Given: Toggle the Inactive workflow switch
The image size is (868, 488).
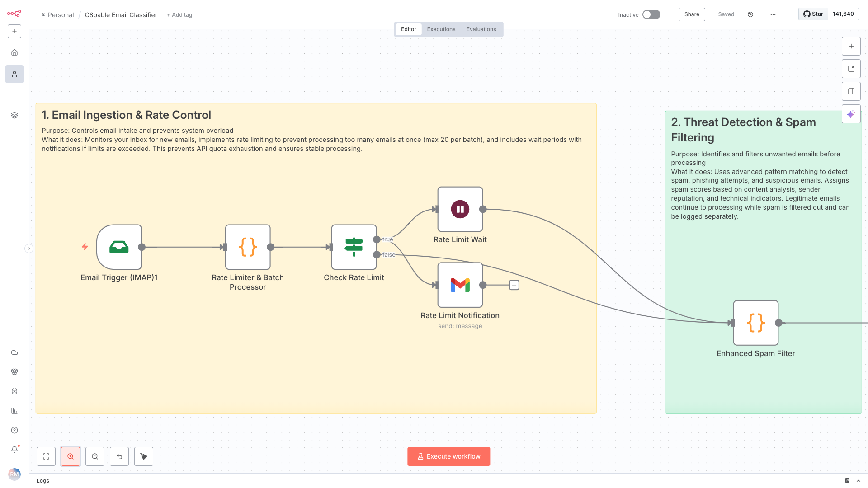Looking at the screenshot, I should (651, 14).
